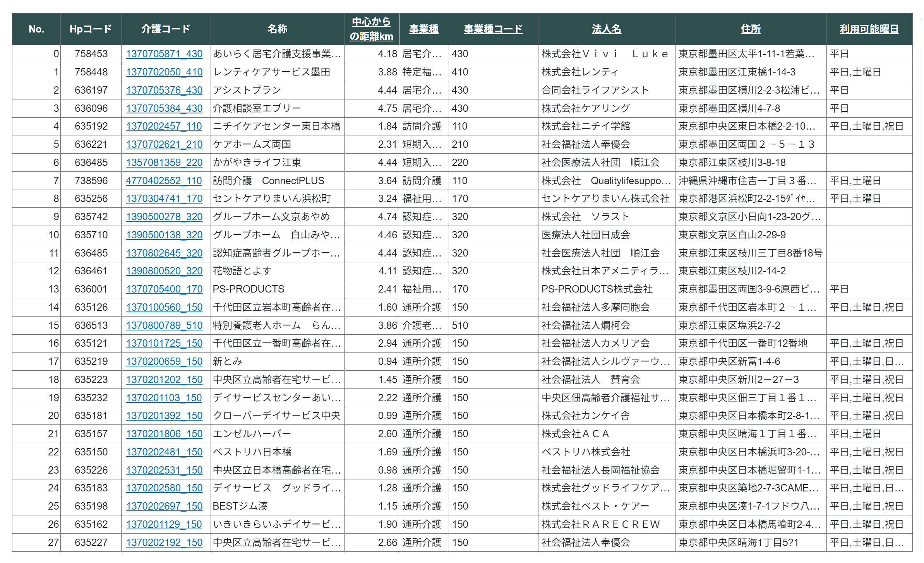Screen dimensions: 924x563
Task: Open care code link 1370201202_150
Action: [164, 380]
